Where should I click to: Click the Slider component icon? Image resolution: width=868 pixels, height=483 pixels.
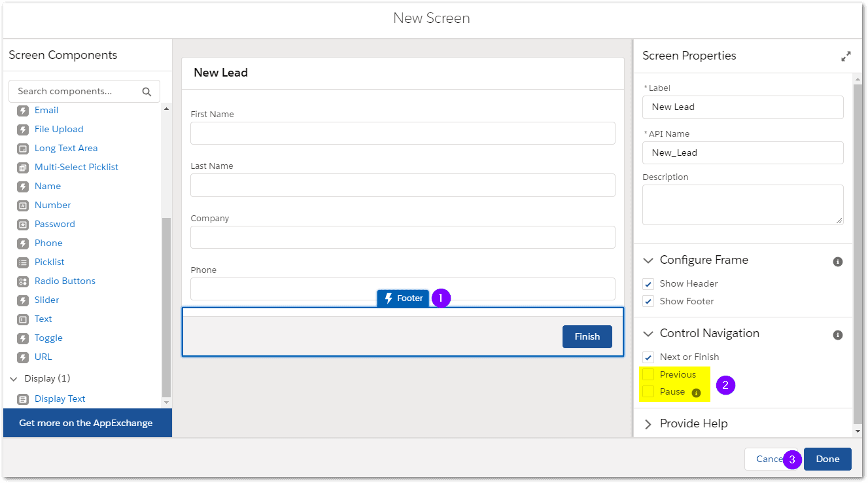tap(23, 300)
